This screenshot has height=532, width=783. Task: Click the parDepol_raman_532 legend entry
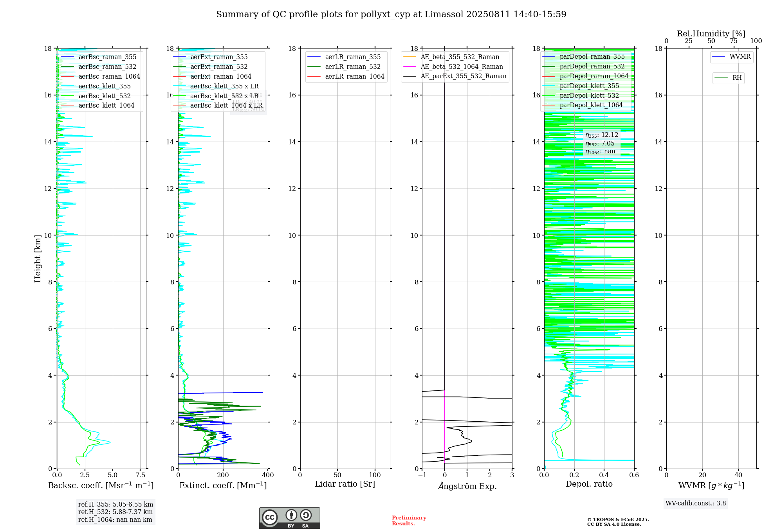[584, 66]
